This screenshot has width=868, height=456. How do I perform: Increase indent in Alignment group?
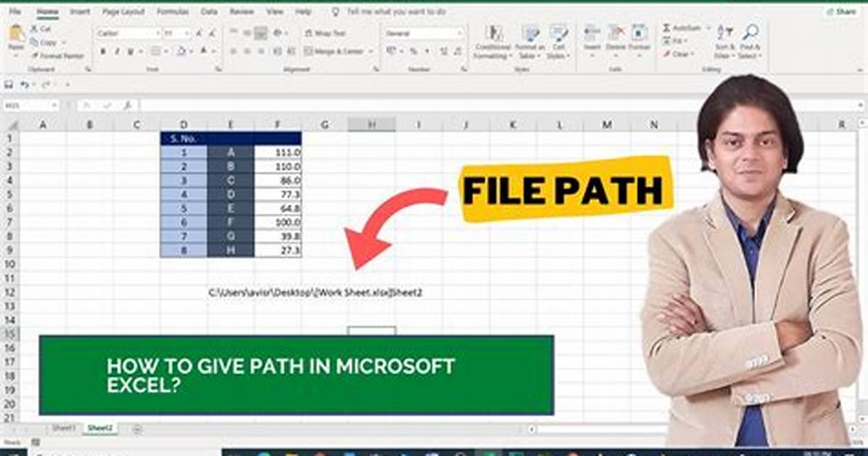(291, 52)
